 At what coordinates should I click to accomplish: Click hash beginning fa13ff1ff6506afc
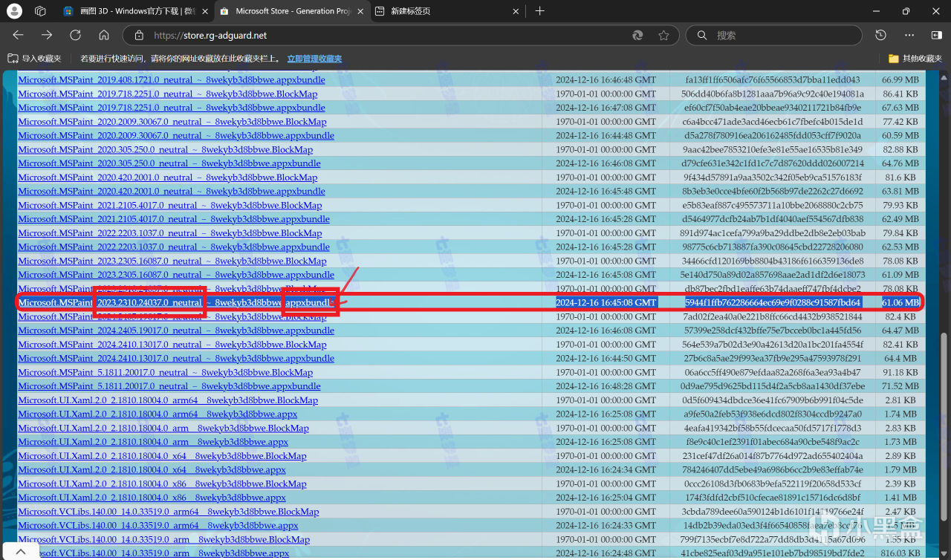click(773, 80)
